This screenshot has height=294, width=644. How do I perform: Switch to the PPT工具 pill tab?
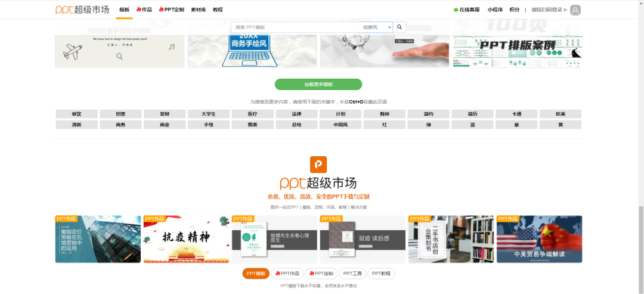click(352, 274)
